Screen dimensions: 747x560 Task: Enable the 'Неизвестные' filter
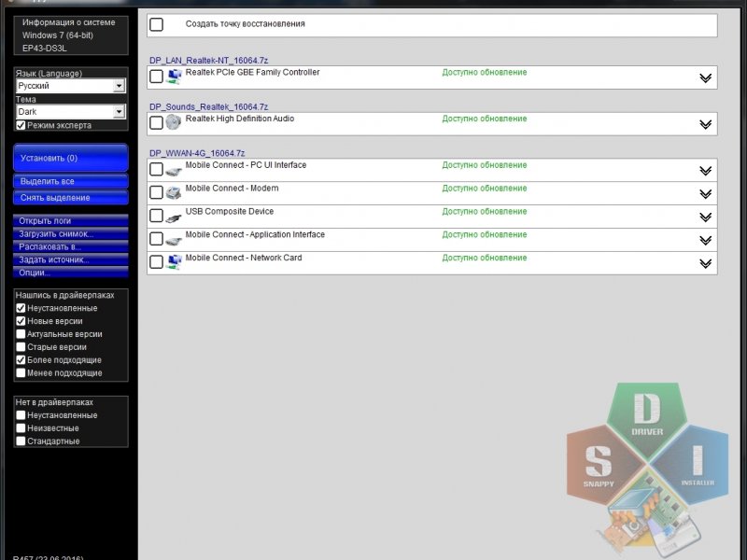click(21, 428)
